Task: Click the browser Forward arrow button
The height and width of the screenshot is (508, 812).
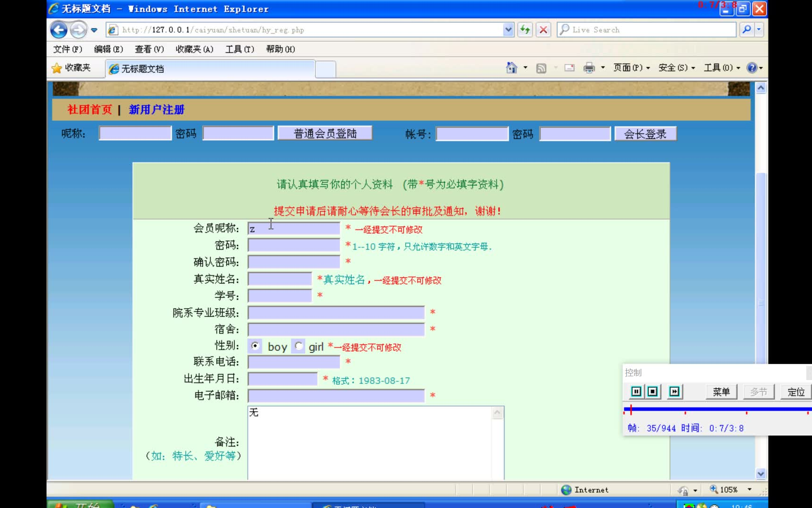Action: 78,30
